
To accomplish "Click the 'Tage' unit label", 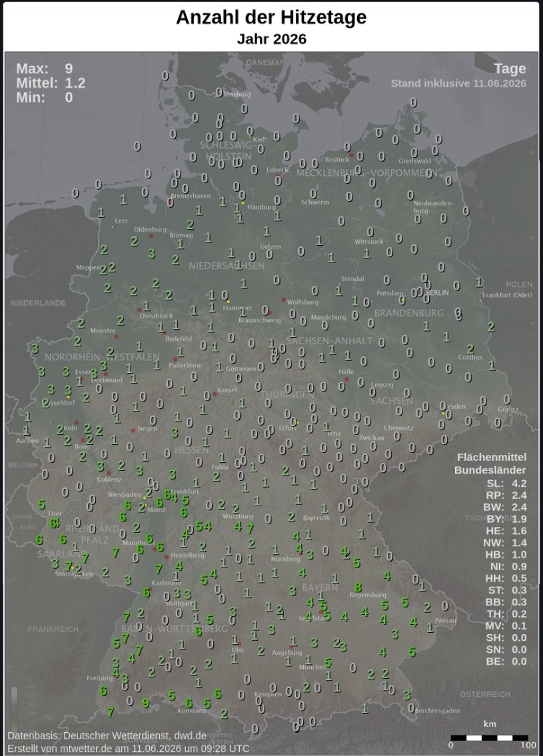I will point(510,69).
